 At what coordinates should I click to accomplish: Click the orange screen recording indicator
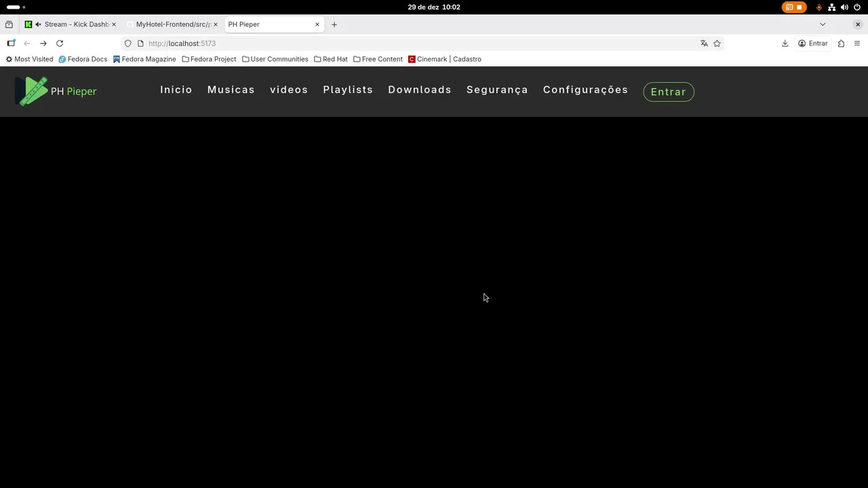tap(794, 7)
